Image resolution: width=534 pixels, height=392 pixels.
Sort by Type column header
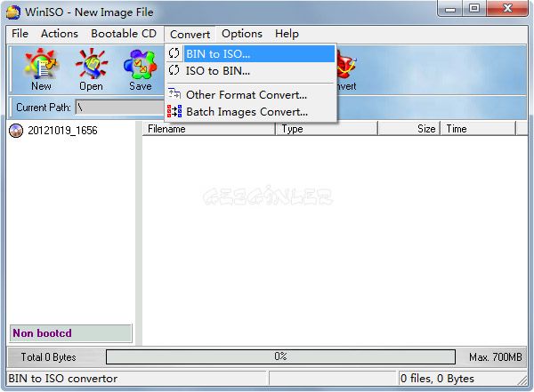[x=327, y=129]
